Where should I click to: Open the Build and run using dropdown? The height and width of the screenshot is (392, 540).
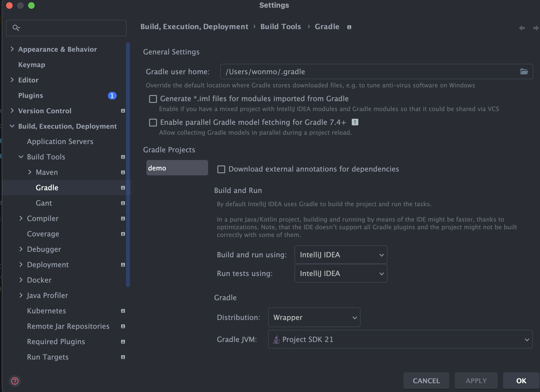coord(341,255)
